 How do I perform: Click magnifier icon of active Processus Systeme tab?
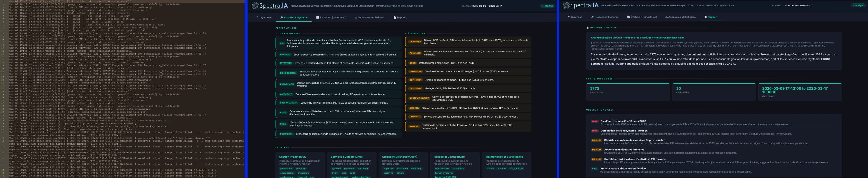click(x=282, y=18)
